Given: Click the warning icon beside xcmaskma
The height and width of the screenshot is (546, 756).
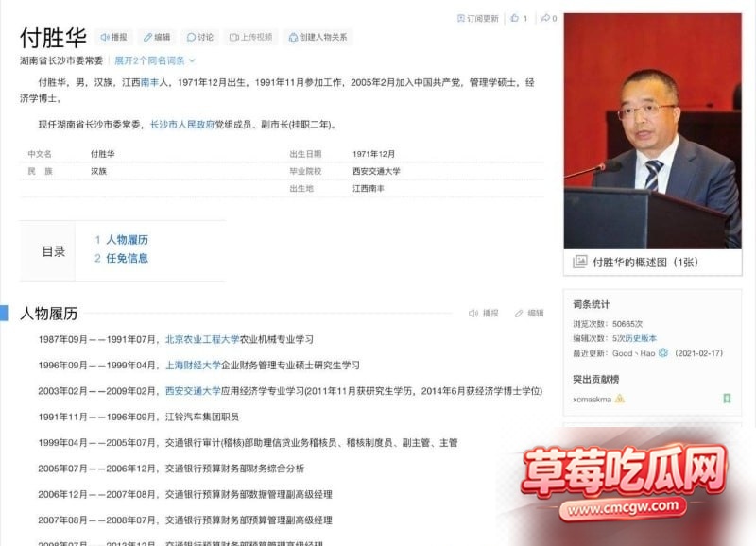Looking at the screenshot, I should (x=620, y=399).
